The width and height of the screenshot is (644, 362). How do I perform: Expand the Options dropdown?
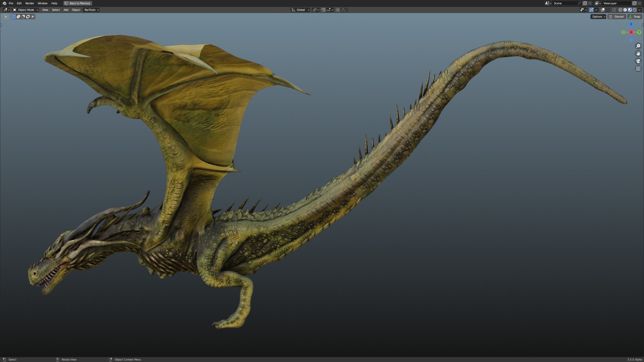click(x=598, y=17)
